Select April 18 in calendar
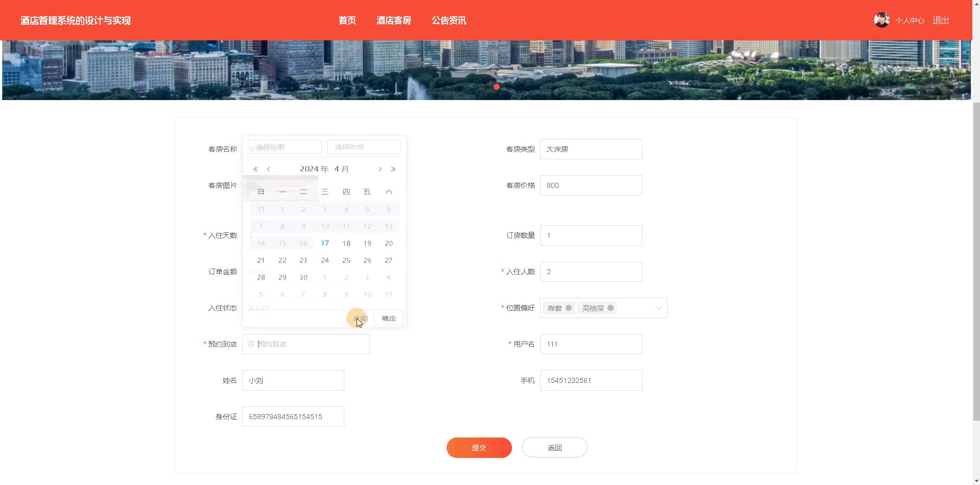 pos(346,244)
